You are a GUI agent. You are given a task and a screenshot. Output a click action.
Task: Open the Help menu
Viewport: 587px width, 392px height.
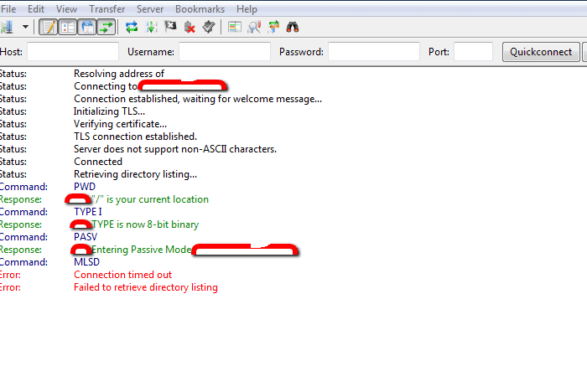247,9
